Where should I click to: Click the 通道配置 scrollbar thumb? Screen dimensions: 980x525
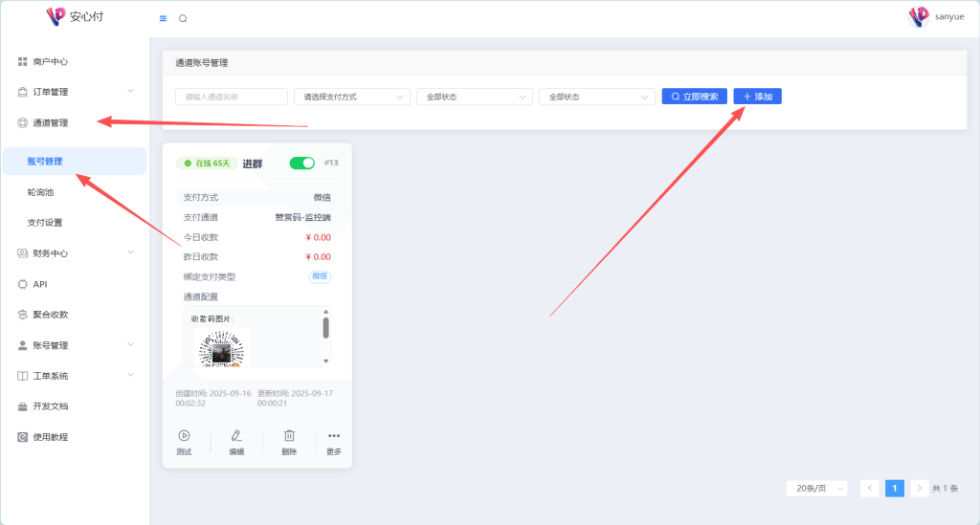click(x=325, y=328)
